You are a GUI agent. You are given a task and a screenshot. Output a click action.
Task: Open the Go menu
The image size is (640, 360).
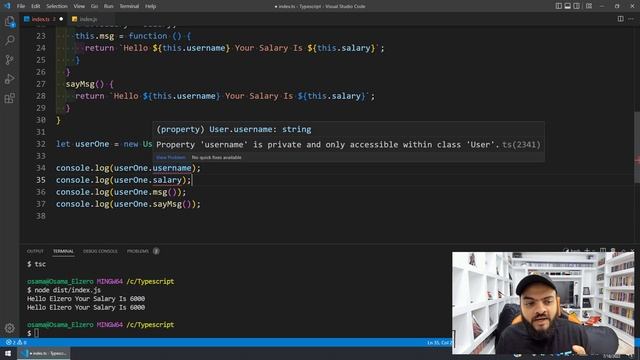pyautogui.click(x=94, y=6)
